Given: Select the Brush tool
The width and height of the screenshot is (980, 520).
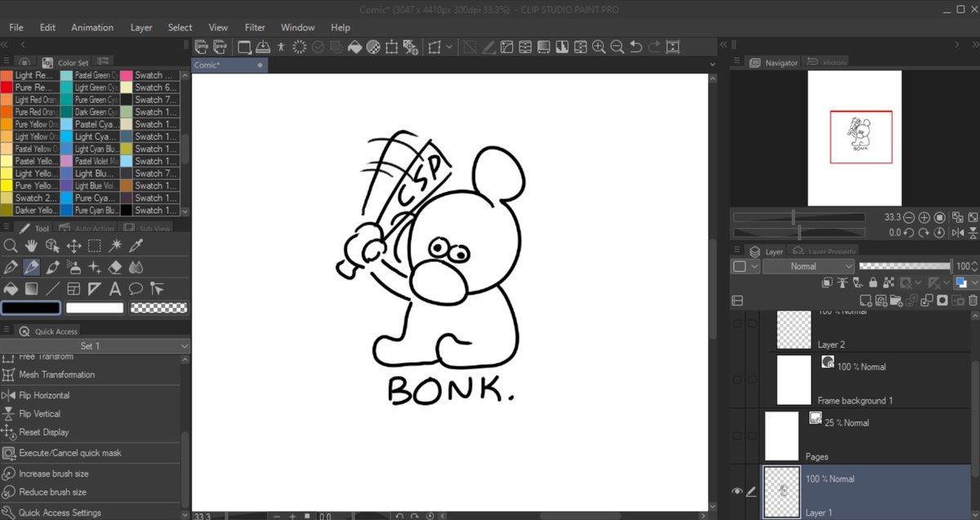Looking at the screenshot, I should click(x=53, y=267).
